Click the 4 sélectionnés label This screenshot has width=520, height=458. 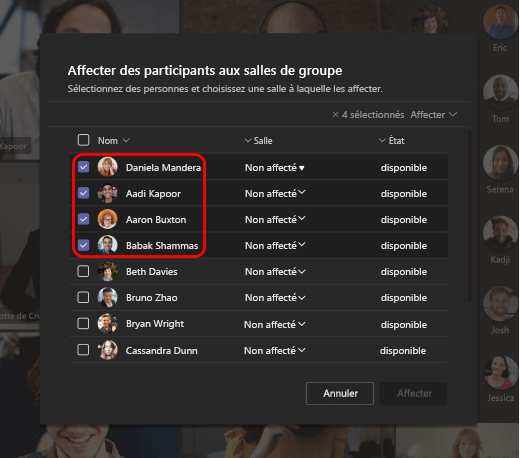[x=373, y=115]
